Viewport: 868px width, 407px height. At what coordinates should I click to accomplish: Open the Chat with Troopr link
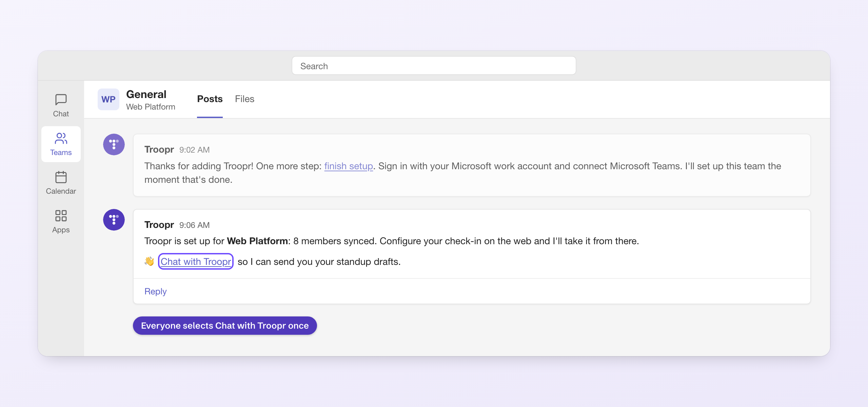[x=196, y=261]
